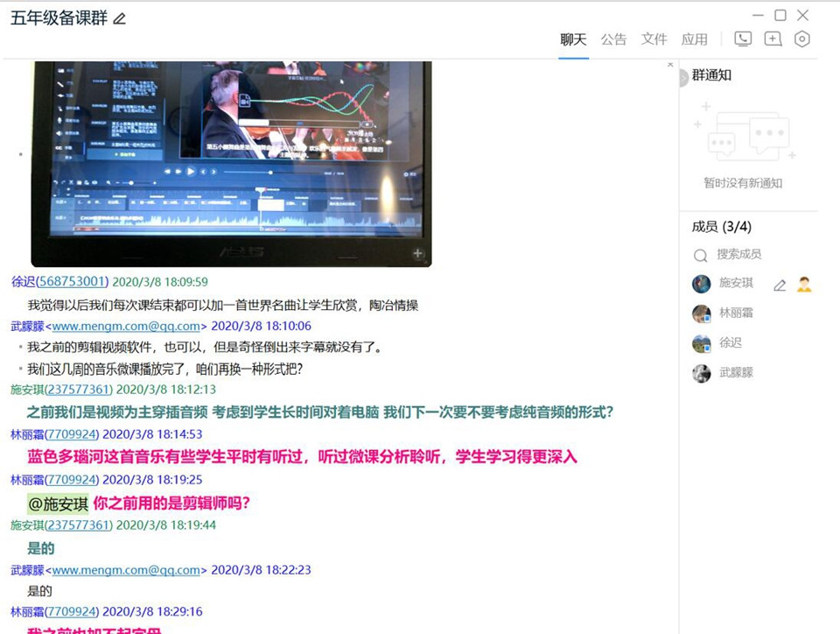Click the orange owner badge icon beside 施安琪
The height and width of the screenshot is (634, 840).
804,285
